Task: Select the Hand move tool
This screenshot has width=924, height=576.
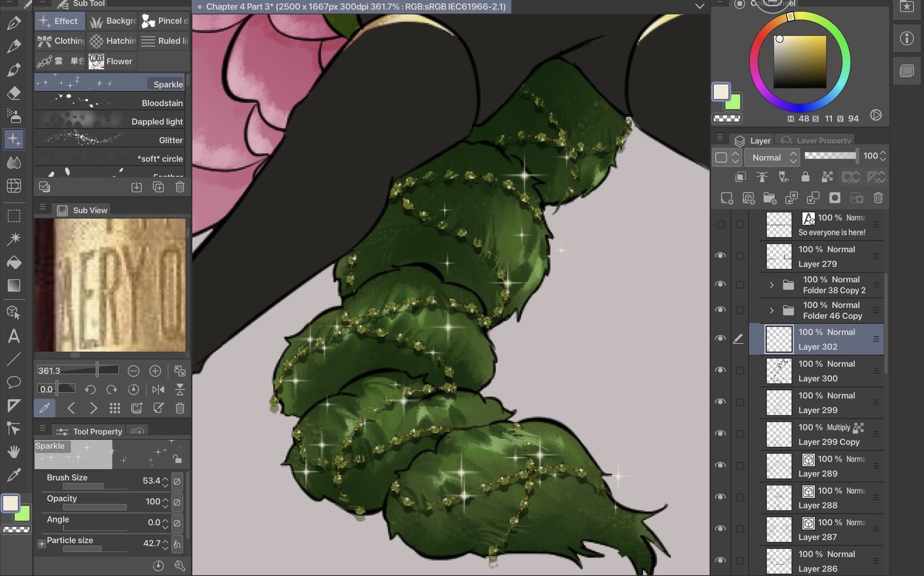Action: [14, 451]
